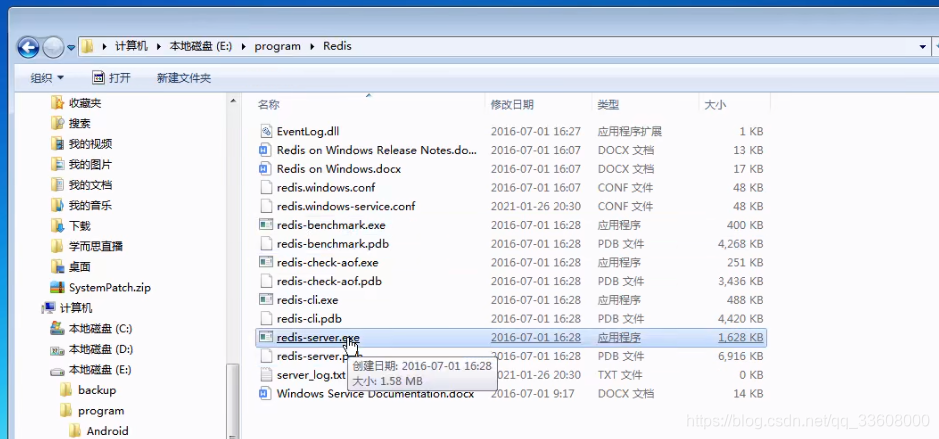Select the file name EventLog.dll

(x=308, y=131)
